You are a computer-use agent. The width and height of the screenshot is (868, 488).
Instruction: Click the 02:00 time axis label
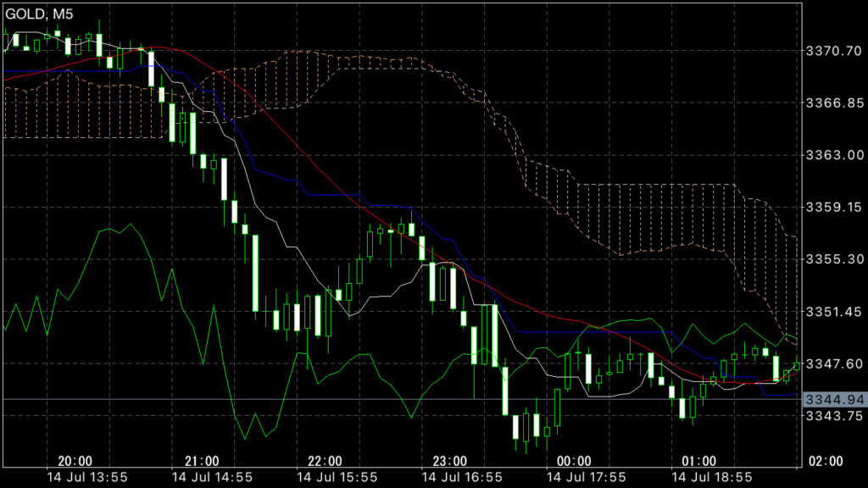826,461
